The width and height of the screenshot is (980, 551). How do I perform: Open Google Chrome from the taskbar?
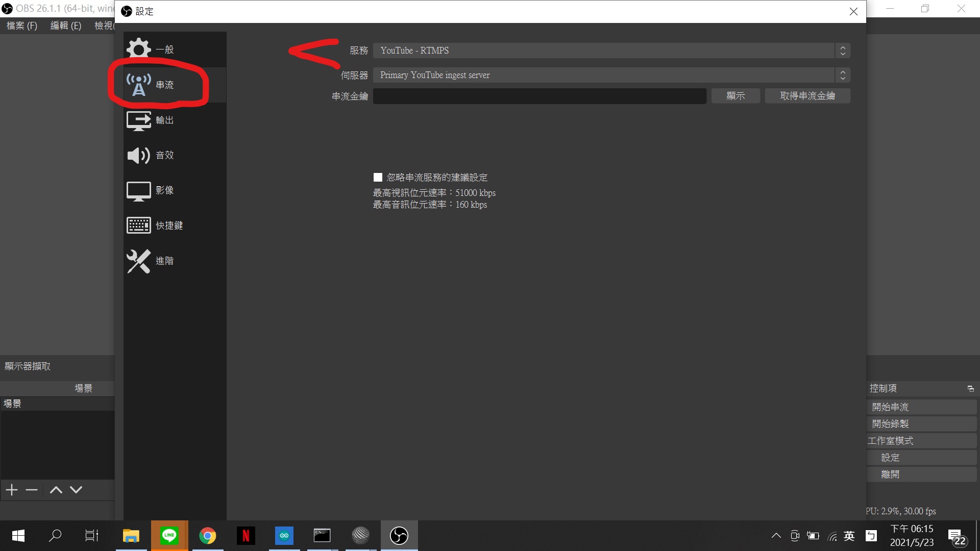[208, 536]
